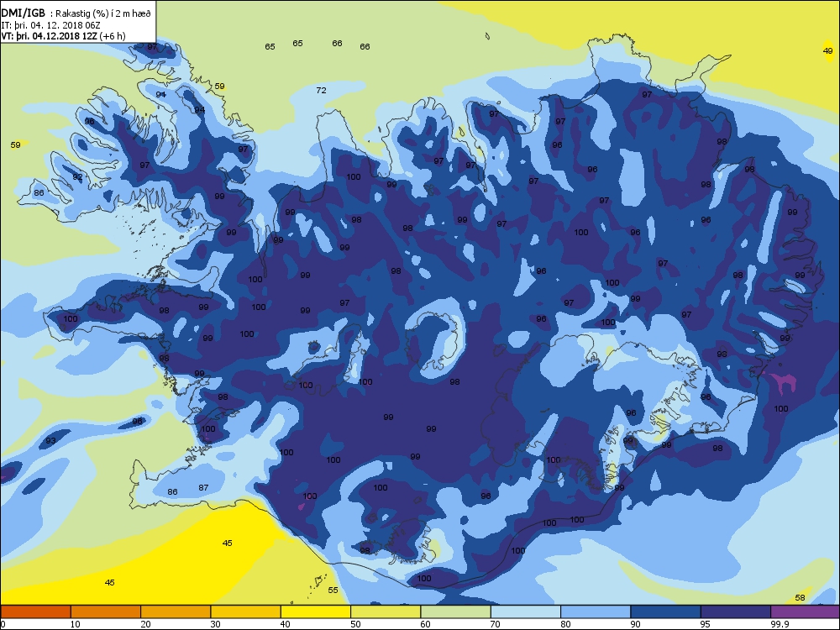Select the 80–90 sky blue legend swatch
Screen dimensions: 840x630
coord(596,612)
